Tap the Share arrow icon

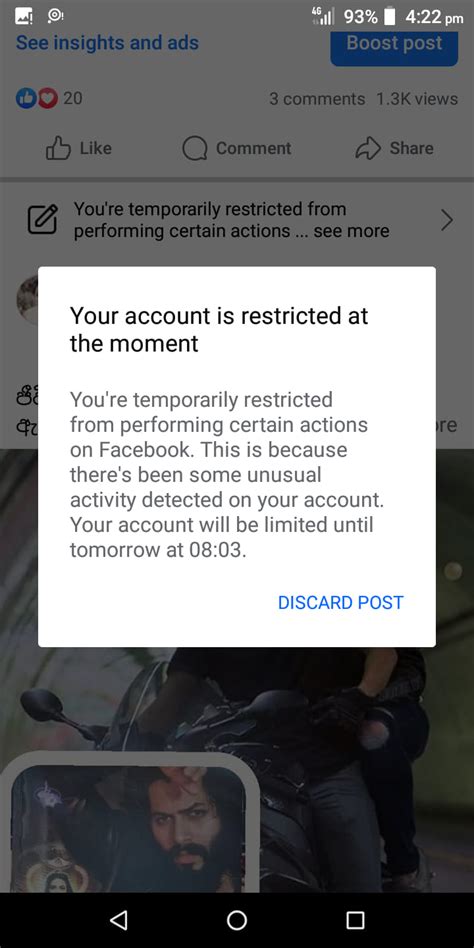coord(368,148)
